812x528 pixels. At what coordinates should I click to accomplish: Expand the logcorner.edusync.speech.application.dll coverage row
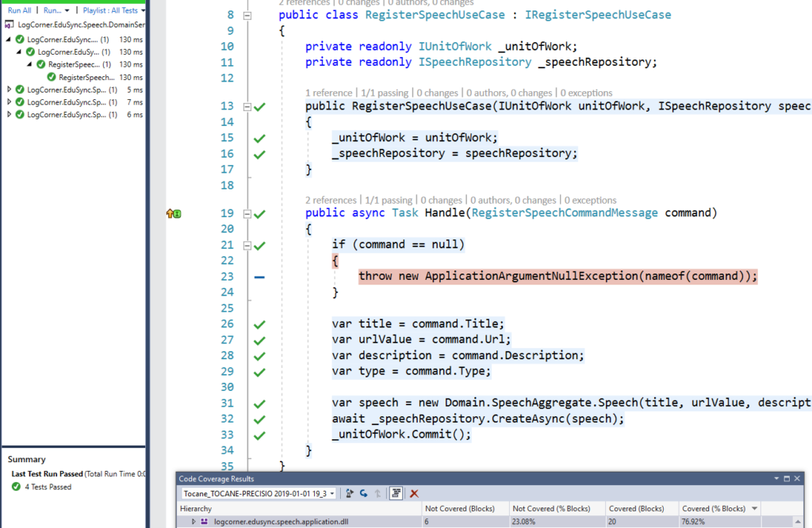[x=193, y=522]
